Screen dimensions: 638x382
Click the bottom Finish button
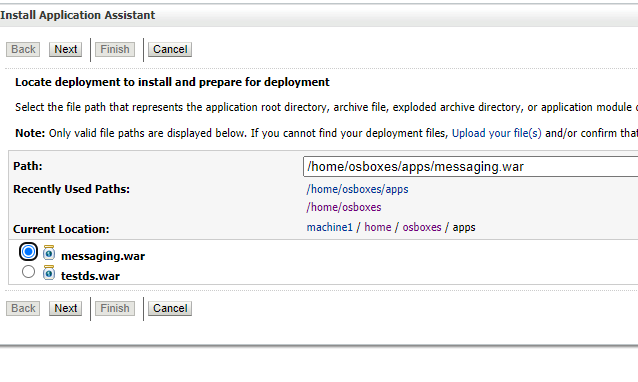tap(115, 309)
